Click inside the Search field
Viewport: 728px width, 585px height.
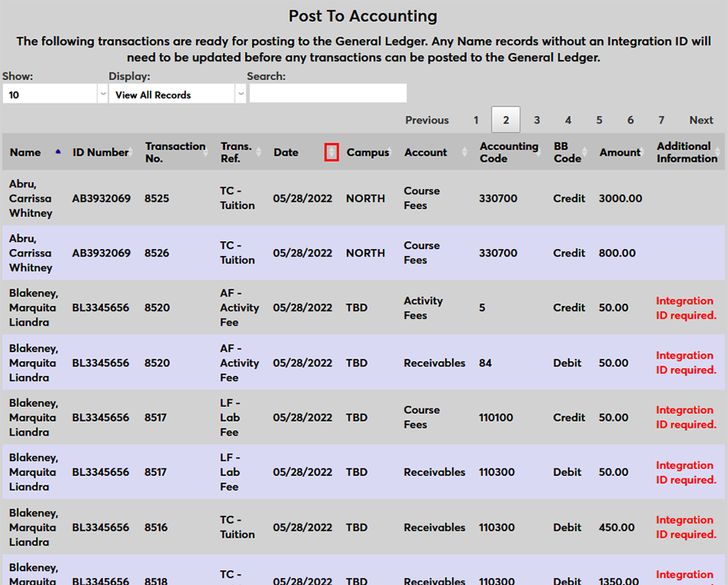pos(327,93)
